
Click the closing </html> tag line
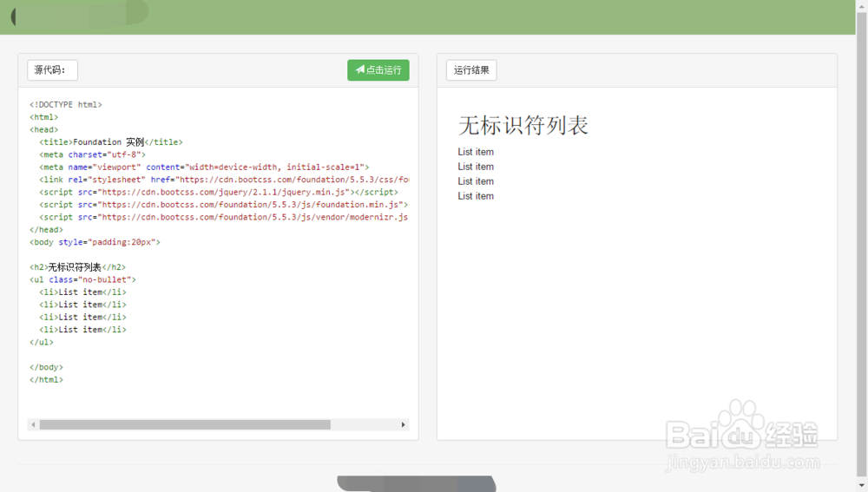coord(47,380)
